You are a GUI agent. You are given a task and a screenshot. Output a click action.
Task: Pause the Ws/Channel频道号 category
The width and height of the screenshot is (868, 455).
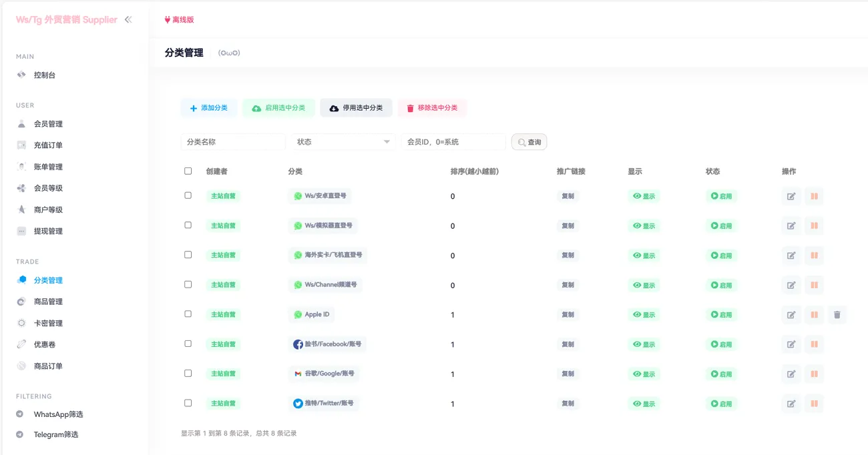(814, 285)
